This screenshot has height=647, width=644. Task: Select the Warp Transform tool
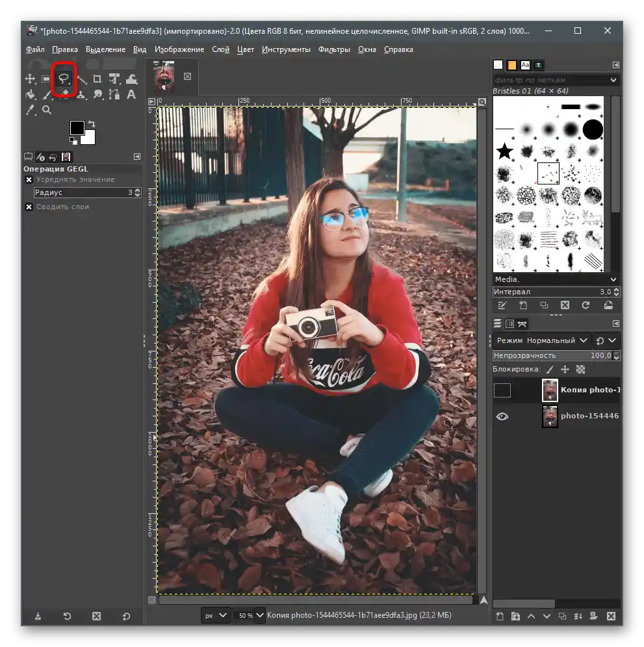tap(132, 79)
